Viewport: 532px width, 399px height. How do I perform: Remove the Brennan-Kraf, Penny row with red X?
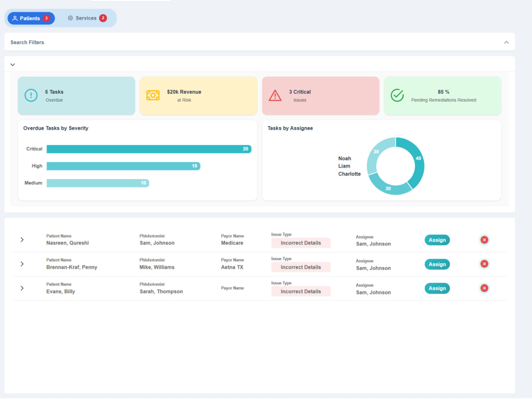[484, 264]
